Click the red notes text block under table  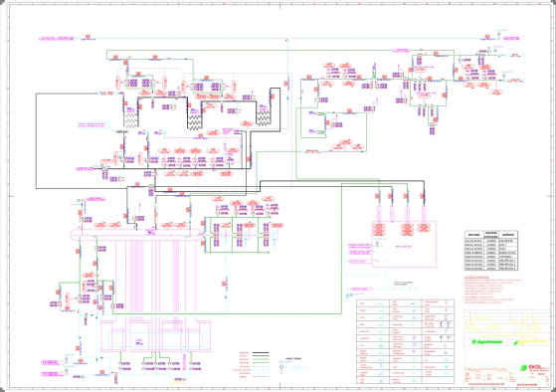coord(492,290)
